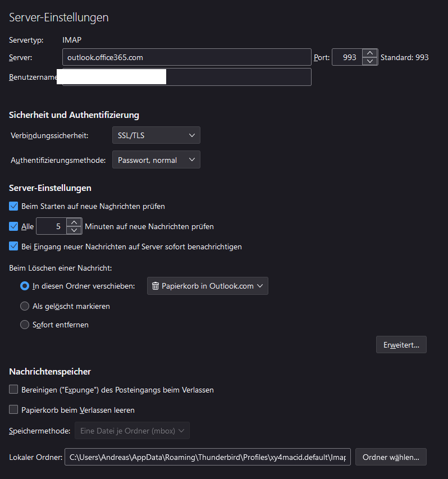
Task: Toggle 'Beim Starten auf neue Nachrichten prüfen' checkbox
Action: point(14,206)
